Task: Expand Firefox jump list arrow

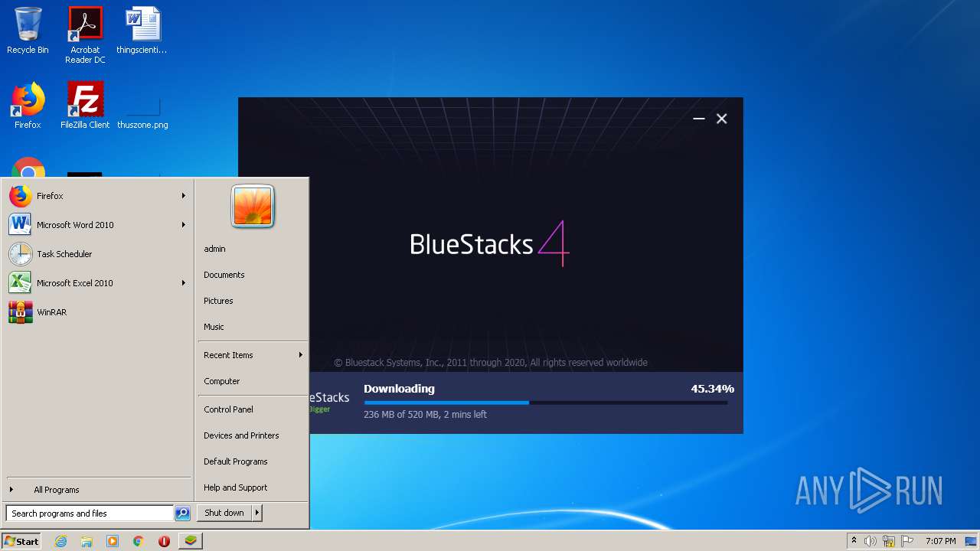Action: pos(184,196)
